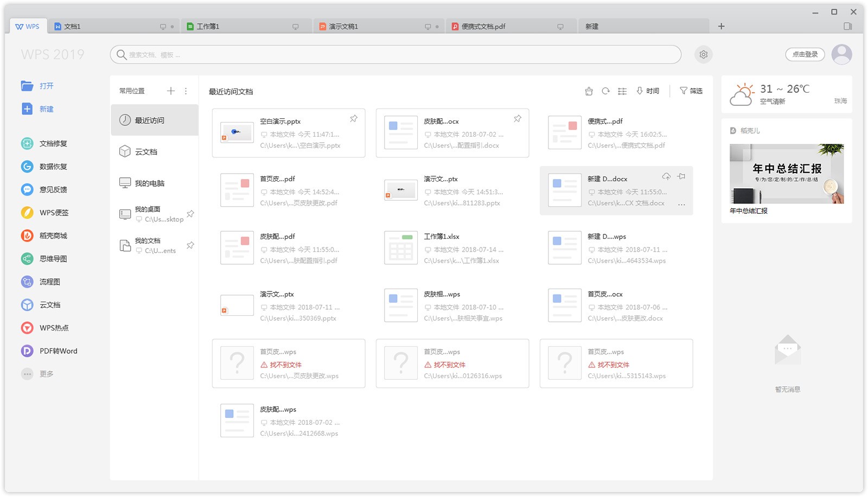Viewport: 868px width, 497px height.
Task: Pin the 新建 D...docx document card
Action: point(681,176)
